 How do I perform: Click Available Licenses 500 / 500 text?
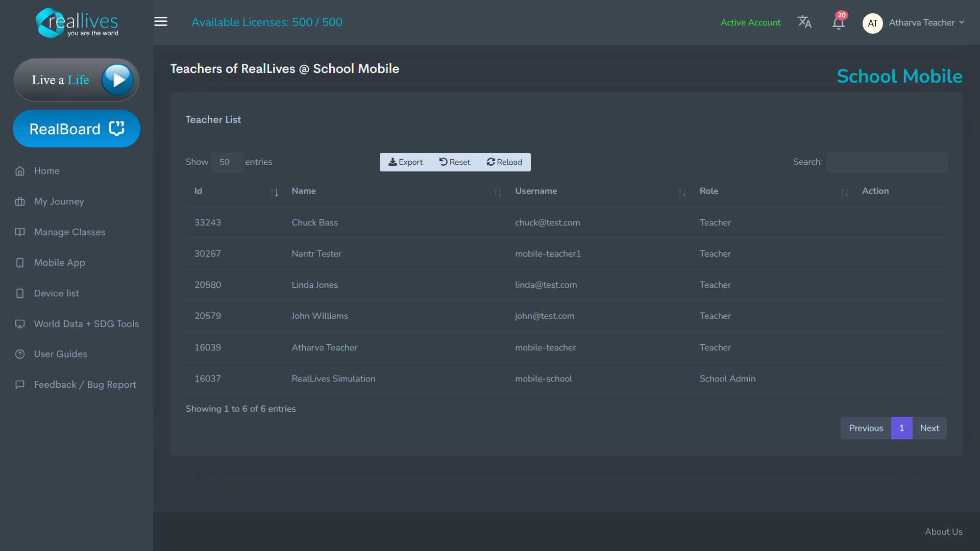tap(267, 22)
